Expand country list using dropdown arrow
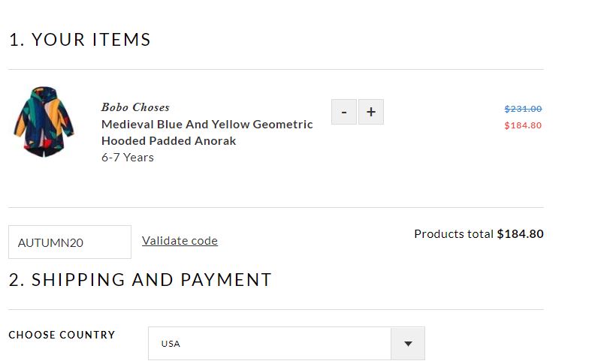Viewport: 610px width, 364px height. tap(408, 344)
